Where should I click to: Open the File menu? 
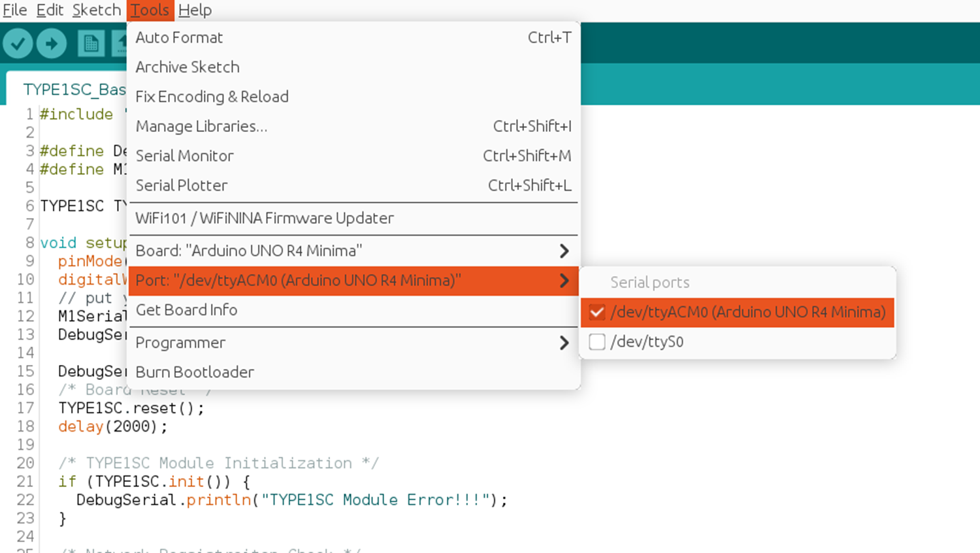15,10
